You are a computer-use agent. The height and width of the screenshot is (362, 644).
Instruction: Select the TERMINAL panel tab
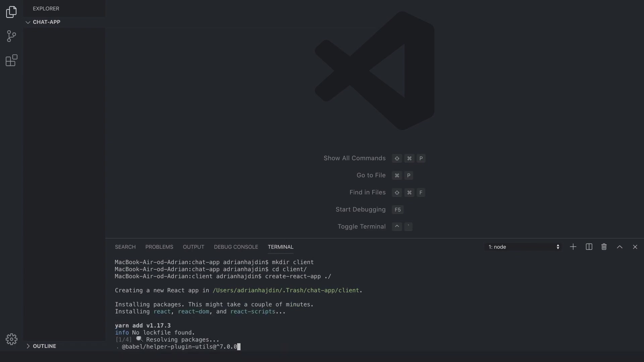(280, 247)
